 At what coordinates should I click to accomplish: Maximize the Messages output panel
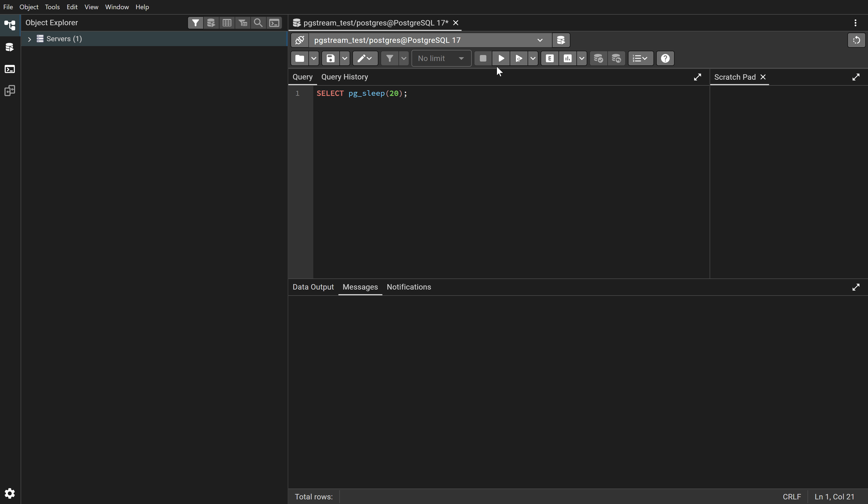tap(856, 287)
